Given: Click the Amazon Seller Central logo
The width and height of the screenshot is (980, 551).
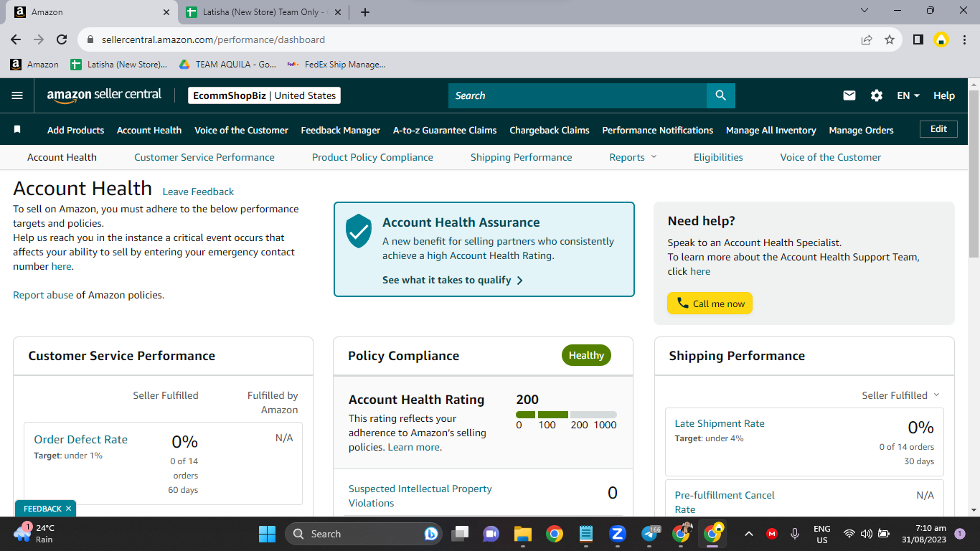Looking at the screenshot, I should tap(104, 95).
